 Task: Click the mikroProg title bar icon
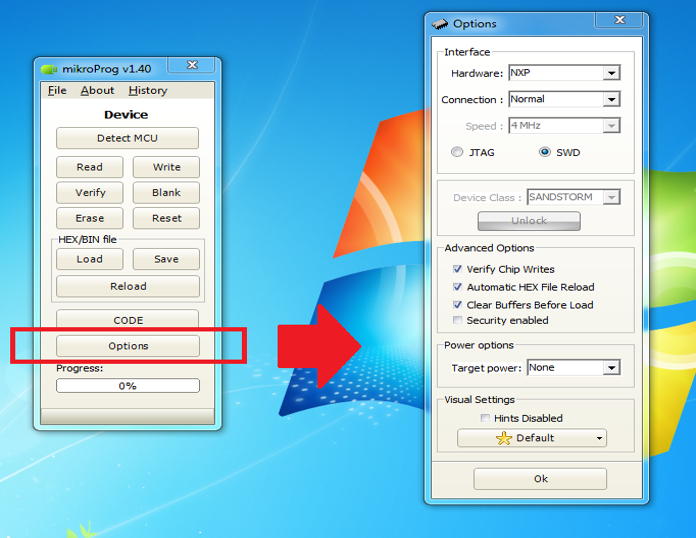pos(49,69)
